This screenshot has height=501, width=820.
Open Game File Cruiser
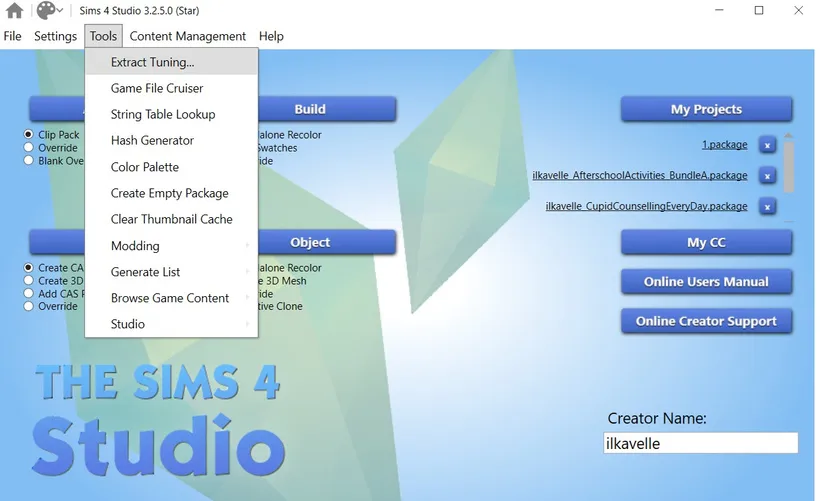coord(172,88)
